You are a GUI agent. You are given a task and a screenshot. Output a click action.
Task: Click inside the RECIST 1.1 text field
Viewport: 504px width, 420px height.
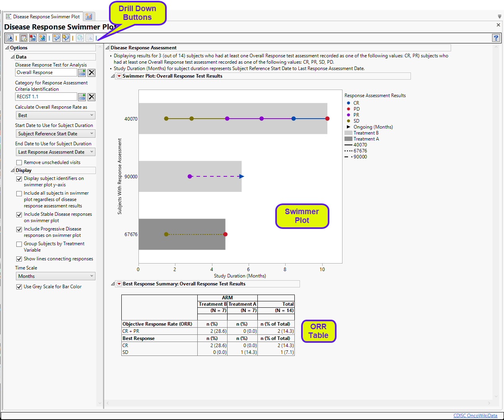tap(46, 97)
